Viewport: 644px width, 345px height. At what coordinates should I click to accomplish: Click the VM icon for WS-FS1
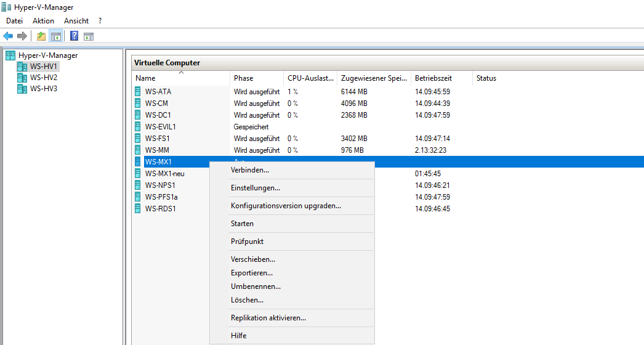click(137, 139)
